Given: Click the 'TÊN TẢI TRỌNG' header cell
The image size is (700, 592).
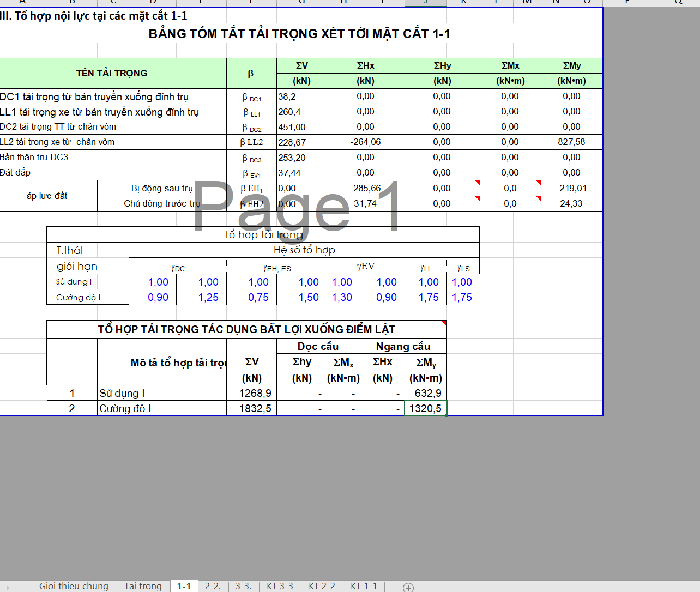Looking at the screenshot, I should [112, 73].
